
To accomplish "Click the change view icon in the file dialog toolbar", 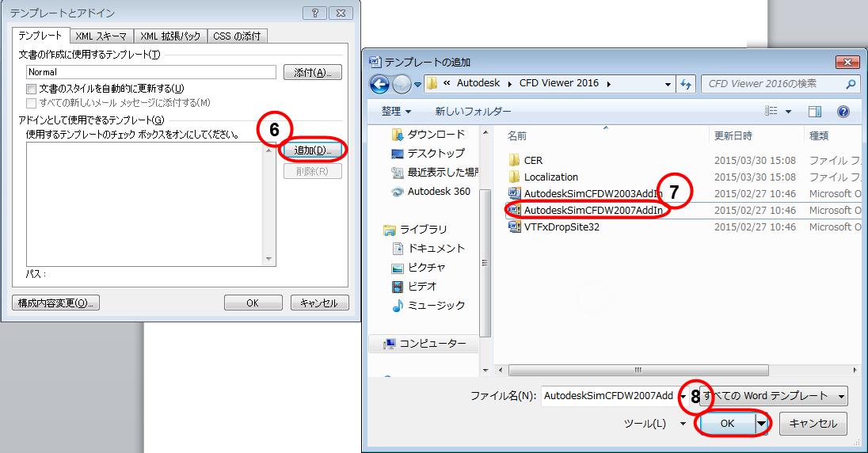I will pyautogui.click(x=771, y=112).
